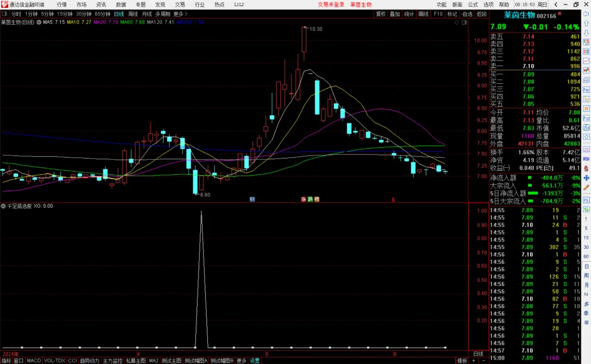Open the 更多 indicator list in bottom bar
Image resolution: width=591 pixels, height=364 pixels.
click(x=241, y=361)
